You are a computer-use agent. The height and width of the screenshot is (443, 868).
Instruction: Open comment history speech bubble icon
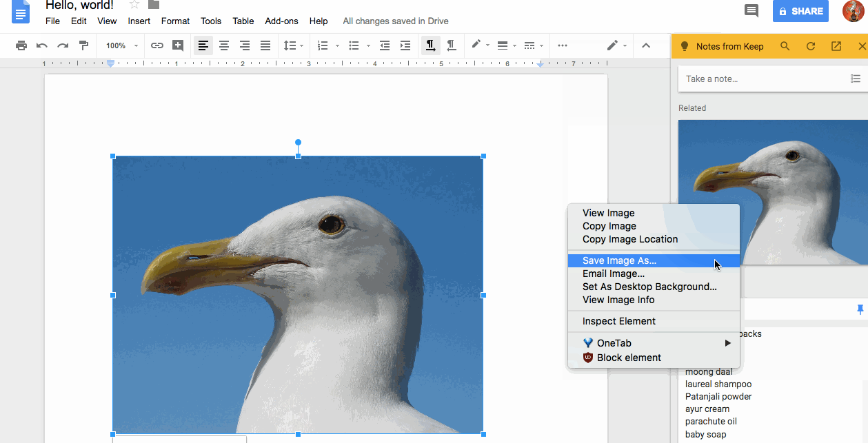(751, 11)
